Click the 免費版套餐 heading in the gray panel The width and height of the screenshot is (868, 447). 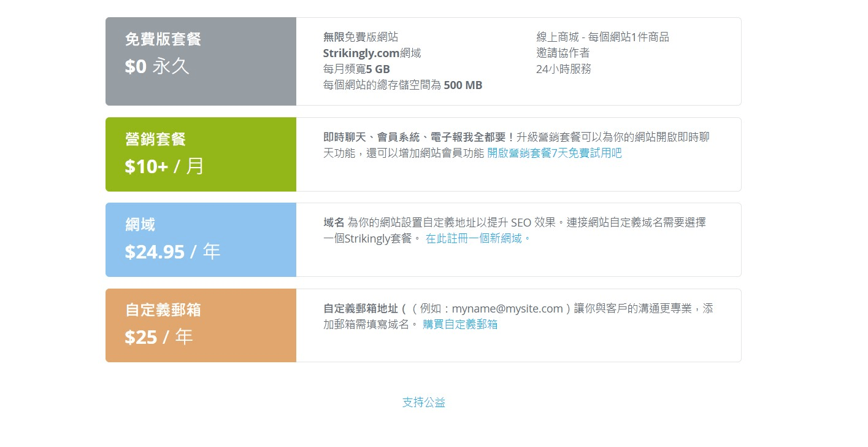click(x=163, y=39)
